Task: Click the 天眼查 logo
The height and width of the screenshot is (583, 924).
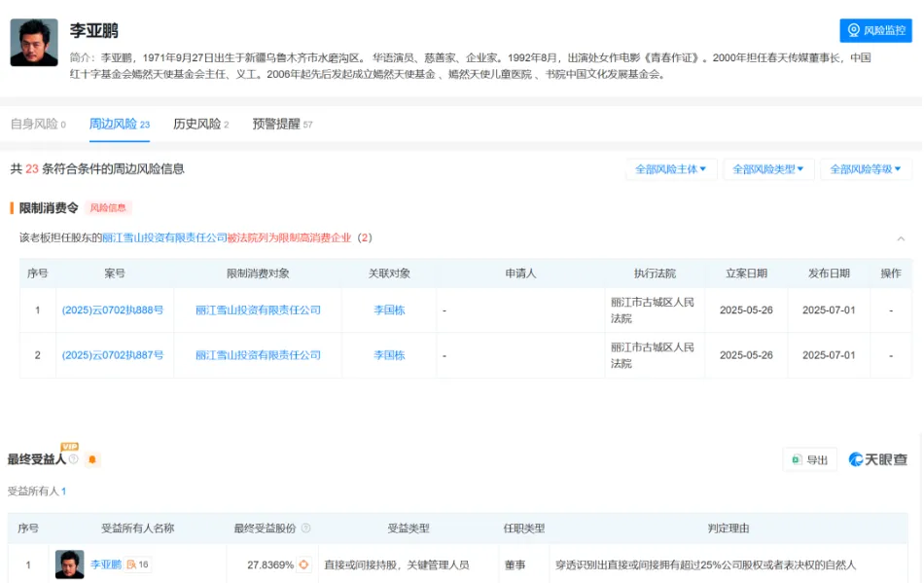Action: tap(877, 459)
